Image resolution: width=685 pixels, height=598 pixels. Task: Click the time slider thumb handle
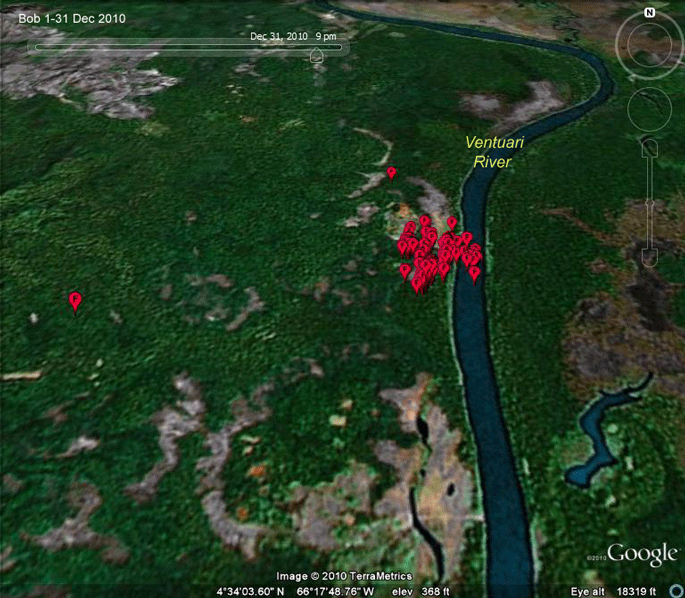(x=316, y=55)
